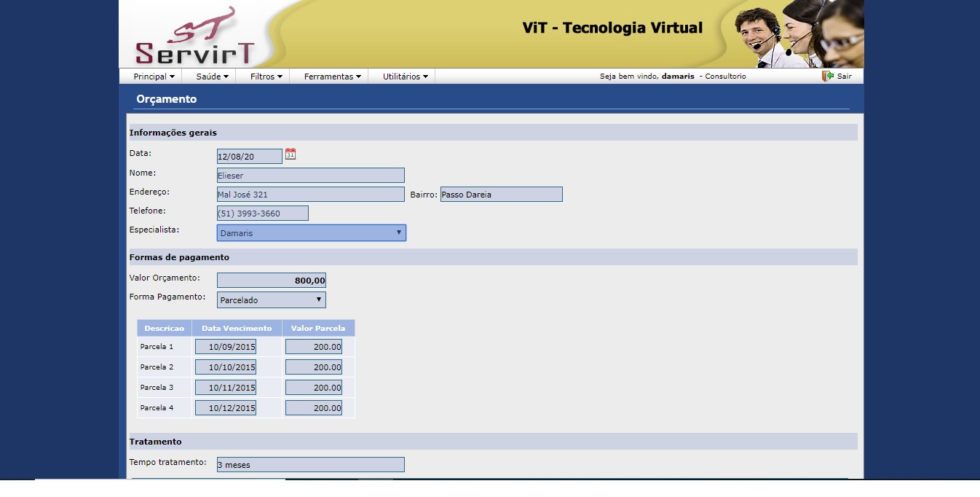Open the calendar date picker icon
Image resolution: width=980 pixels, height=497 pixels.
pos(291,154)
